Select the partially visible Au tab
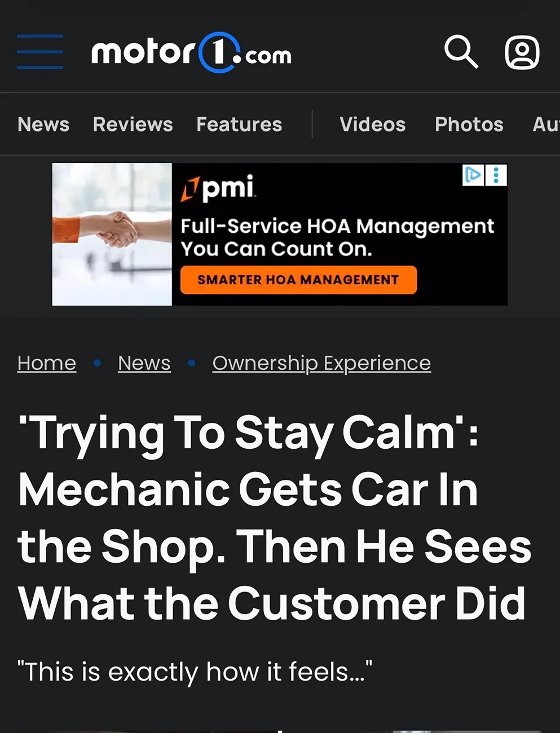560x733 pixels. (x=546, y=124)
